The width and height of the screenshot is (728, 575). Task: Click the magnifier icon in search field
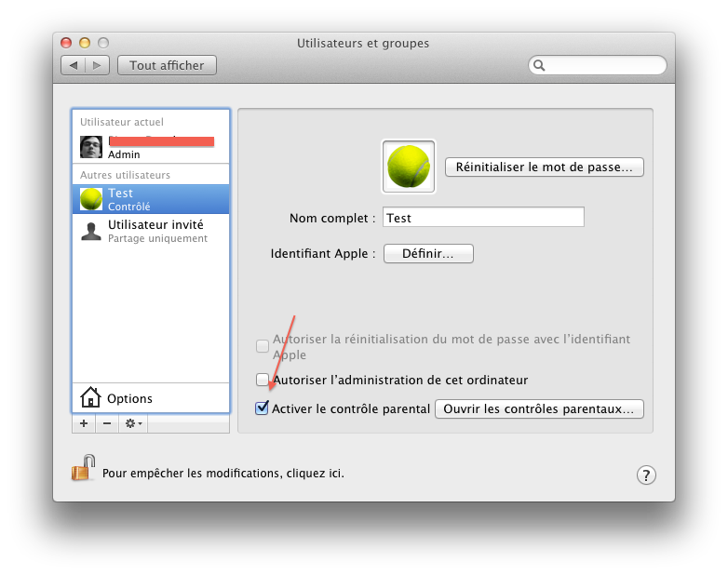tap(541, 66)
